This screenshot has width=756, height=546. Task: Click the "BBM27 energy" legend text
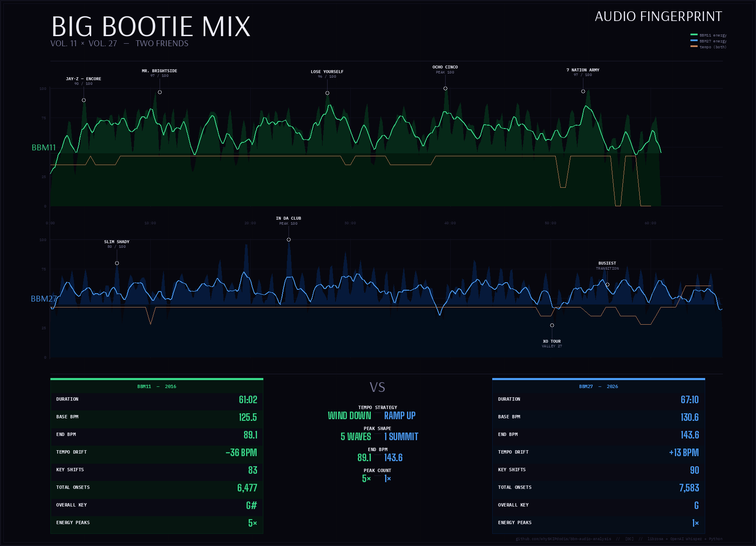pos(713,41)
